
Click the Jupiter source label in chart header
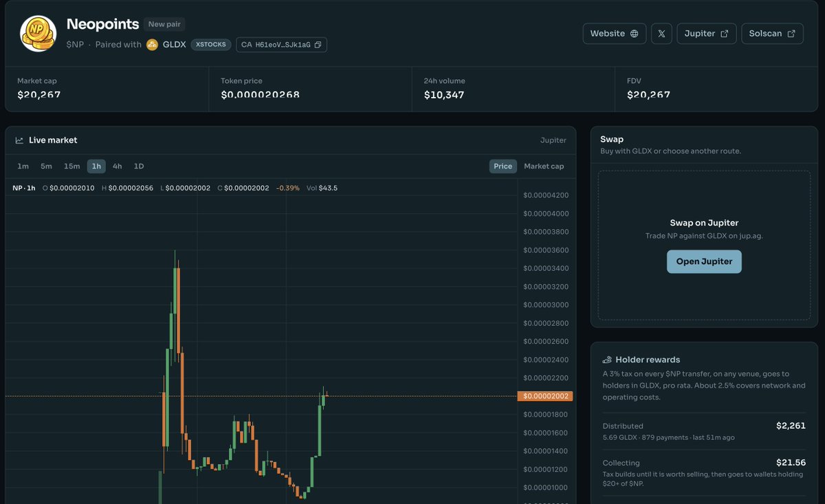tap(553, 140)
